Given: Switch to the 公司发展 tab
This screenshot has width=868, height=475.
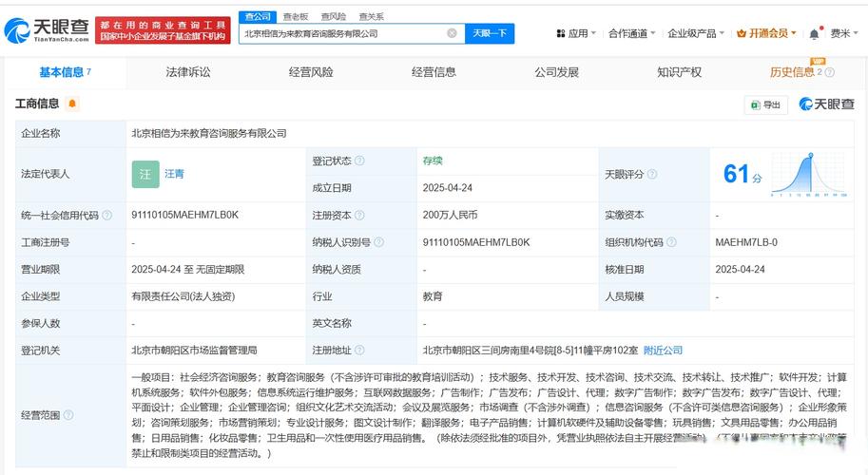Looking at the screenshot, I should [557, 72].
